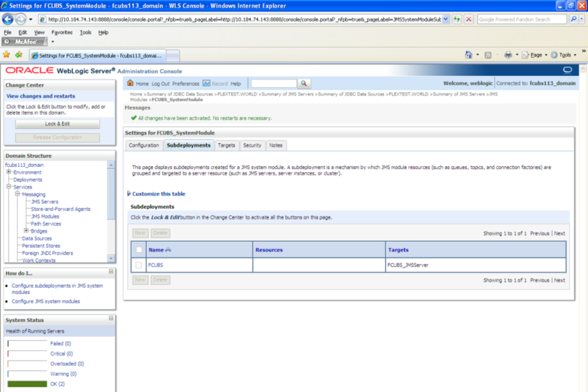Select JMS Servers in domain tree
Viewport: 588px width, 392px height.
45,201
